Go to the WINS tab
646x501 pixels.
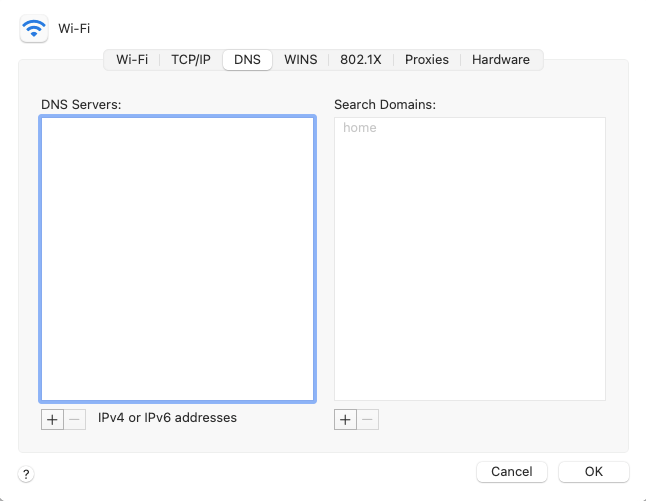(x=300, y=60)
